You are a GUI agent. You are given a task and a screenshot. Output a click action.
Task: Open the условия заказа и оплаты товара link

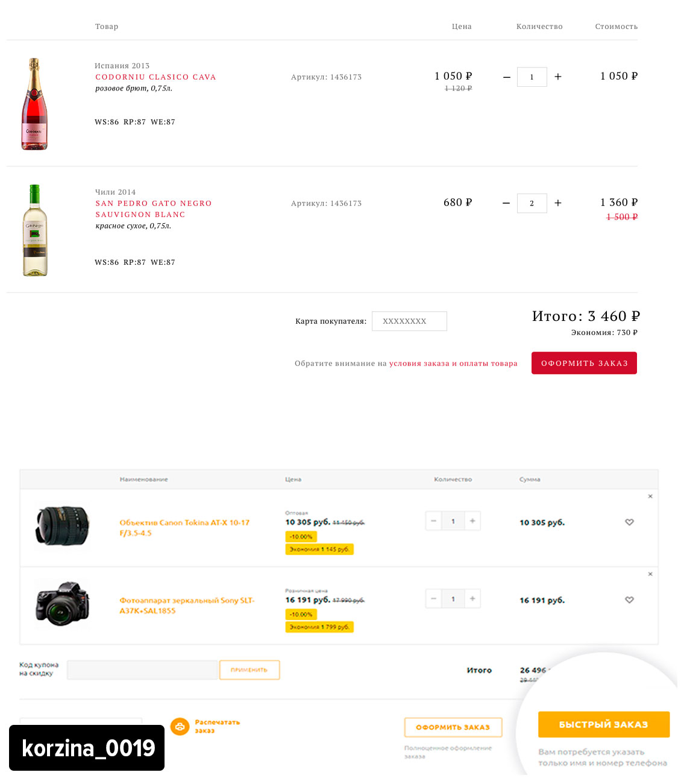[x=453, y=364]
